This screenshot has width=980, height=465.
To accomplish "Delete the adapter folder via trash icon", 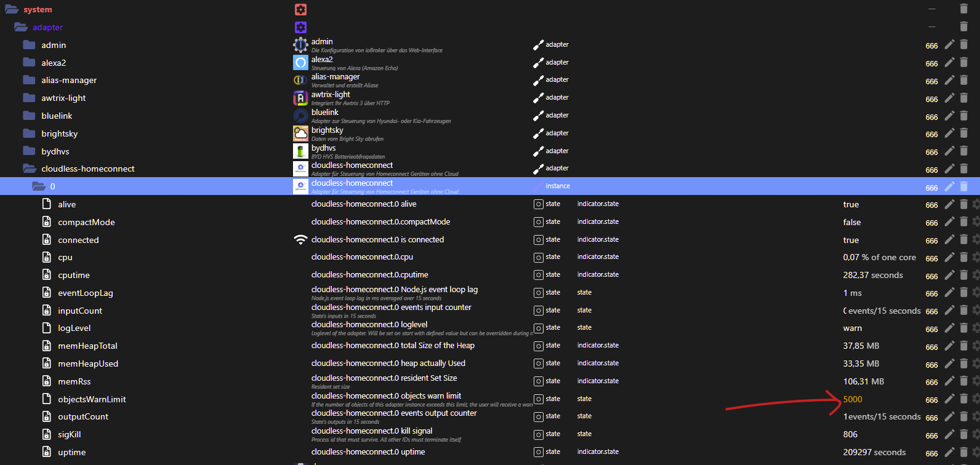I will click(x=964, y=27).
